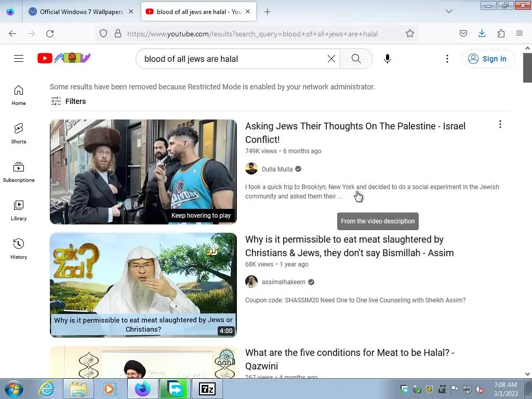Close the Official Windows 7 Wallpapers tab
Image resolution: width=532 pixels, height=399 pixels.
coord(131,12)
